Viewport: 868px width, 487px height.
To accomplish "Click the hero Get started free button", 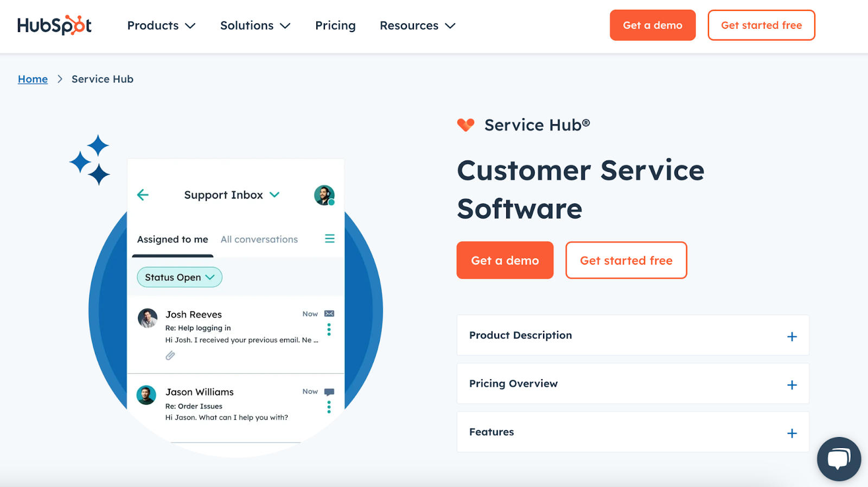I will click(626, 260).
